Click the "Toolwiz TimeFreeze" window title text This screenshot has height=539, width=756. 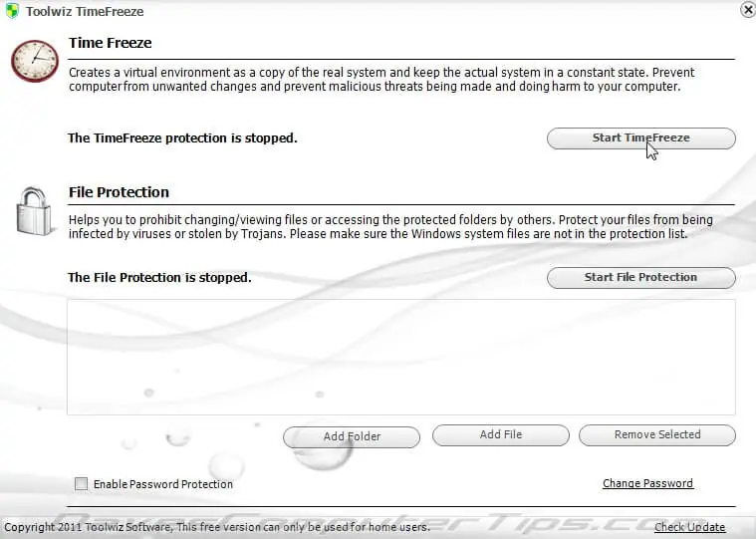click(x=85, y=12)
